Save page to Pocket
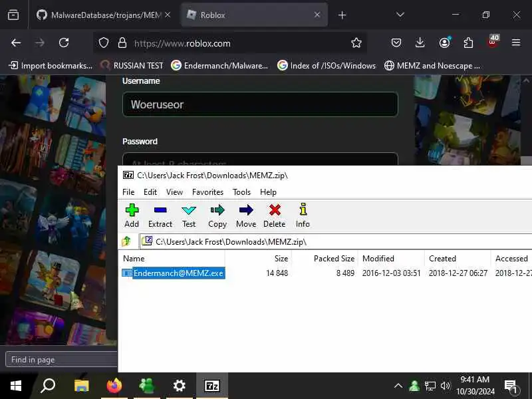This screenshot has height=399, width=532. pos(396,43)
